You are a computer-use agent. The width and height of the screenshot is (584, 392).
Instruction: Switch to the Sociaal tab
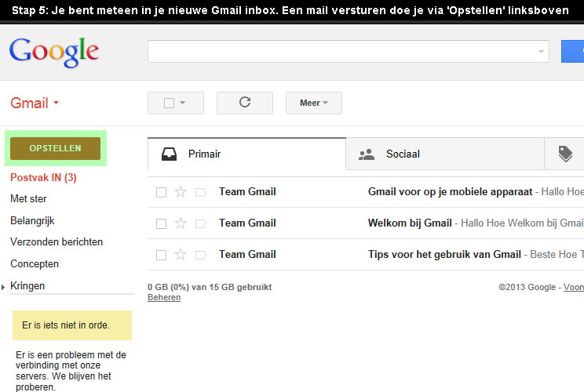[x=445, y=154]
